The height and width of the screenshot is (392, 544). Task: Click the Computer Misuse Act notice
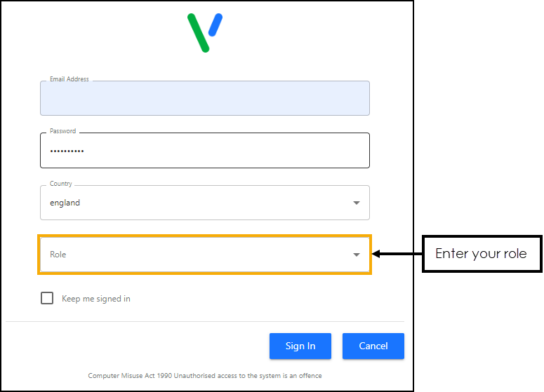point(205,376)
